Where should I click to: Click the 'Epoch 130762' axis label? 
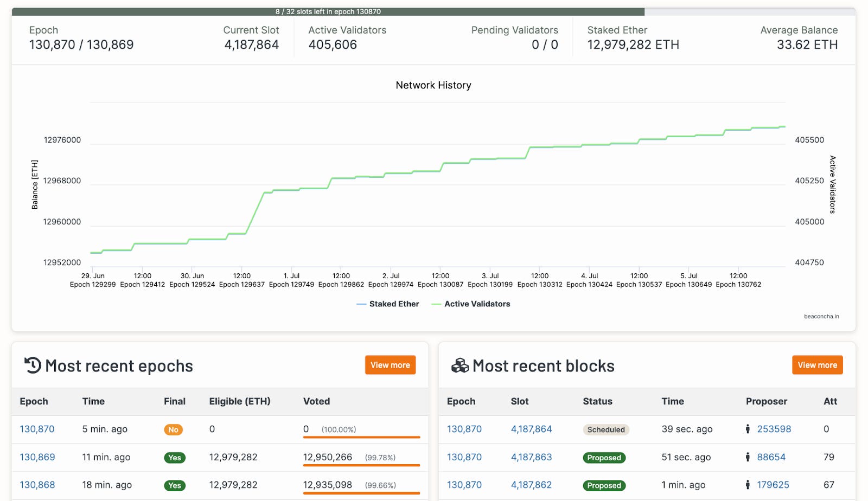pyautogui.click(x=738, y=285)
